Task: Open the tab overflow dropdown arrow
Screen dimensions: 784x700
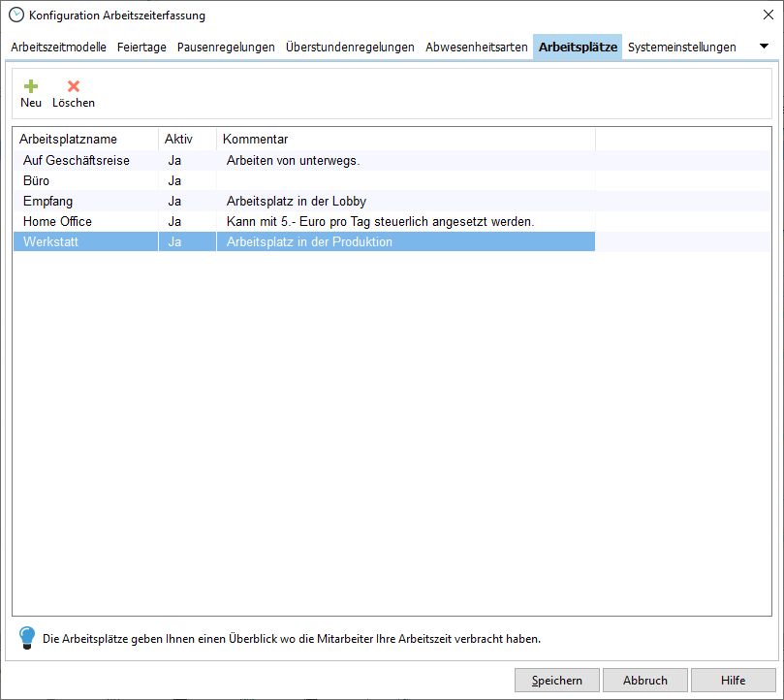Action: pyautogui.click(x=765, y=46)
